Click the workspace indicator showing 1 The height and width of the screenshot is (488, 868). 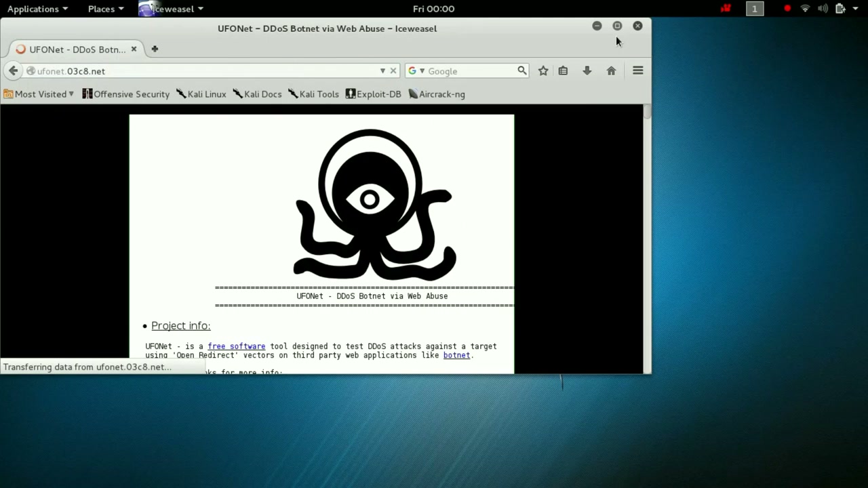(x=755, y=9)
